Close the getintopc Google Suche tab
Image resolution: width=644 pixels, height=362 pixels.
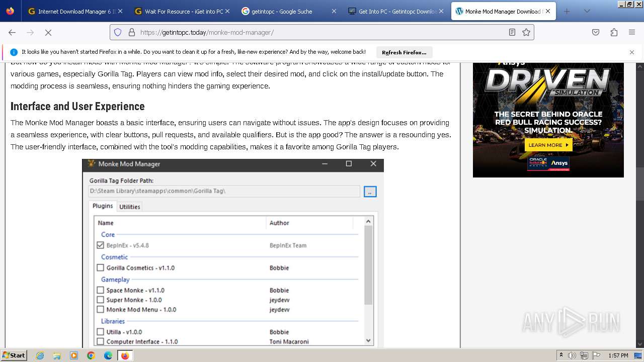tap(334, 11)
